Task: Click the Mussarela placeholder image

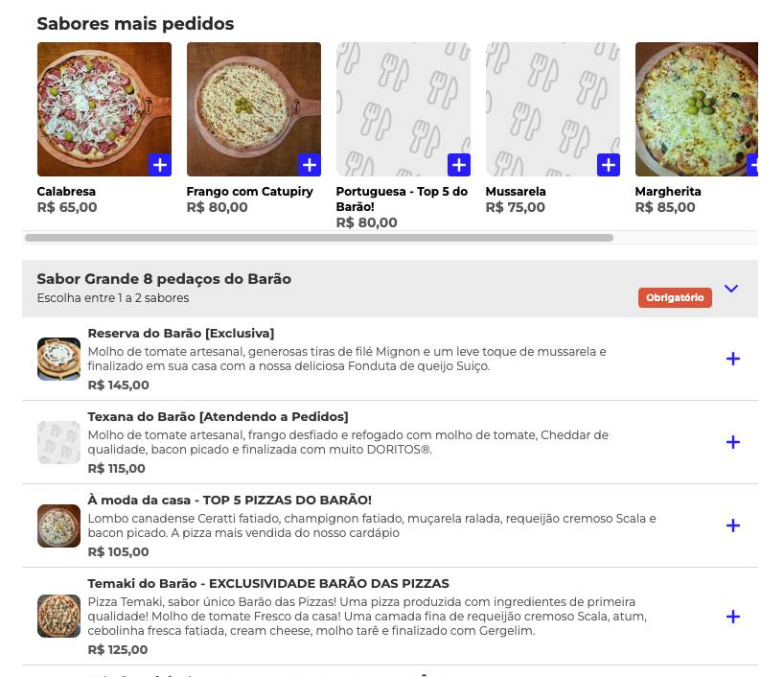Action: point(553,108)
